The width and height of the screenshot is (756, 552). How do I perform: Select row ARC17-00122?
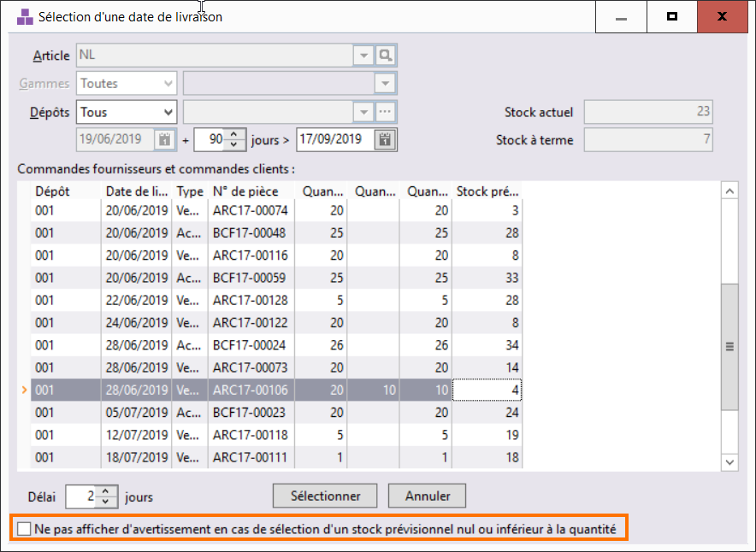(276, 323)
